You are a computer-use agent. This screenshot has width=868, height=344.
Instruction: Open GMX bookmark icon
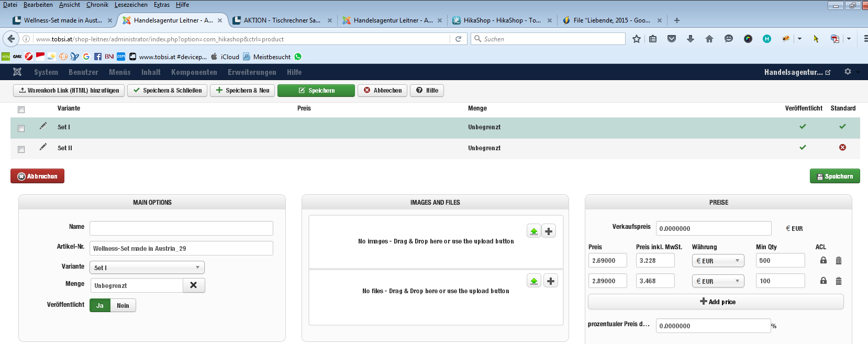[x=17, y=57]
